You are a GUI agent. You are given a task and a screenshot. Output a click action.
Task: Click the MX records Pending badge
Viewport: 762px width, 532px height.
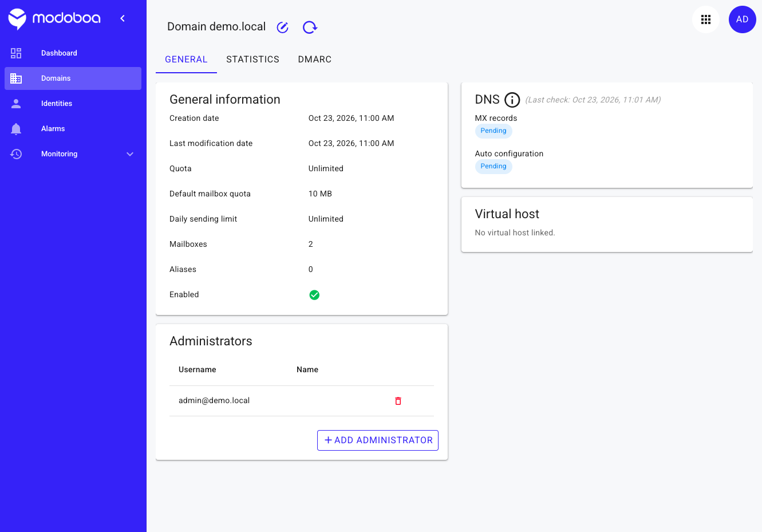(493, 131)
